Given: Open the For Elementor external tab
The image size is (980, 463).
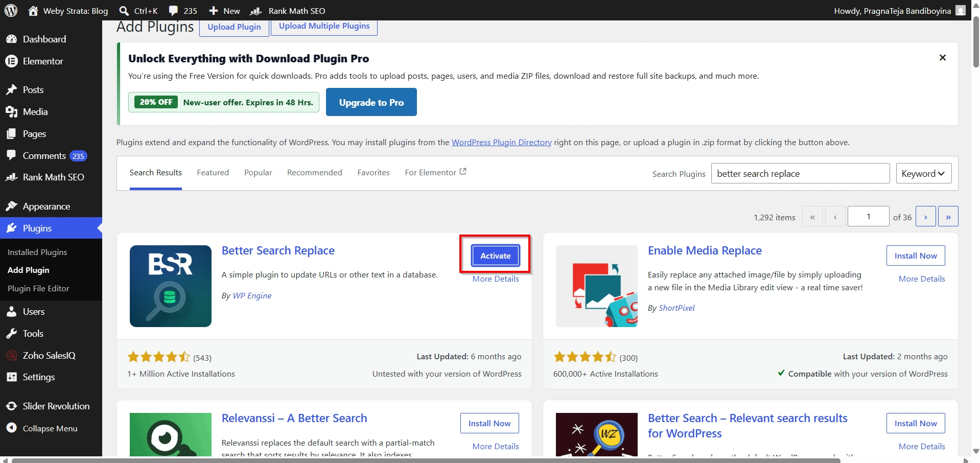Looking at the screenshot, I should [435, 173].
